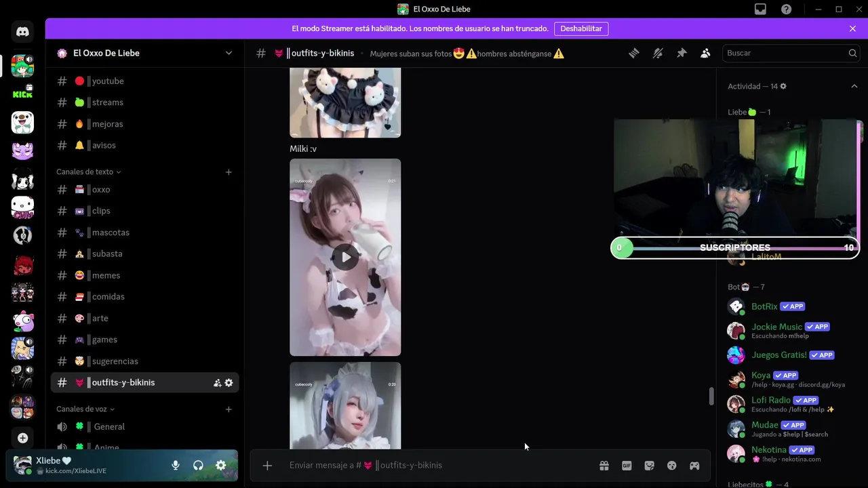Open notification settings bell-slash icon
Viewport: 868px width, 488px height.
(x=658, y=53)
